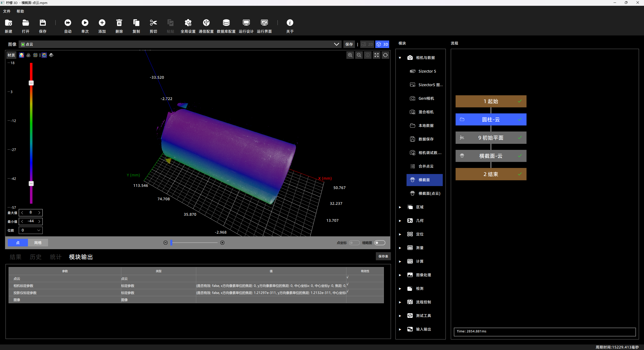Click the 保存 button beside image dropdown
The width and height of the screenshot is (644, 350).
pos(349,44)
